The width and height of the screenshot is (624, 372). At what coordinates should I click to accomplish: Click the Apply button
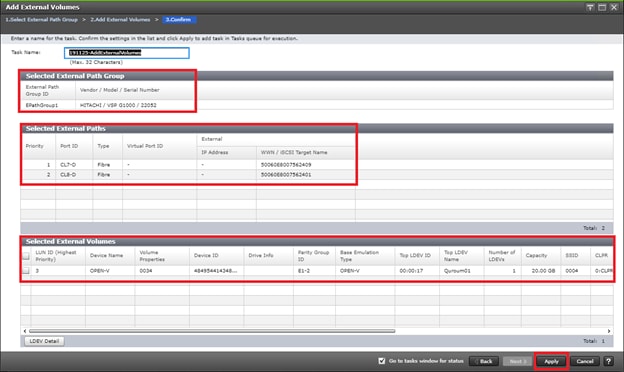coord(551,361)
